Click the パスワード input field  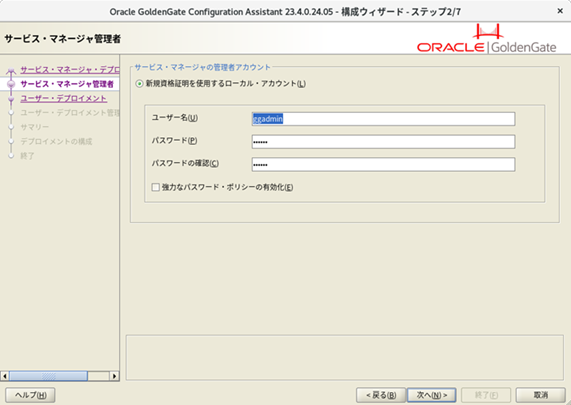[383, 142]
